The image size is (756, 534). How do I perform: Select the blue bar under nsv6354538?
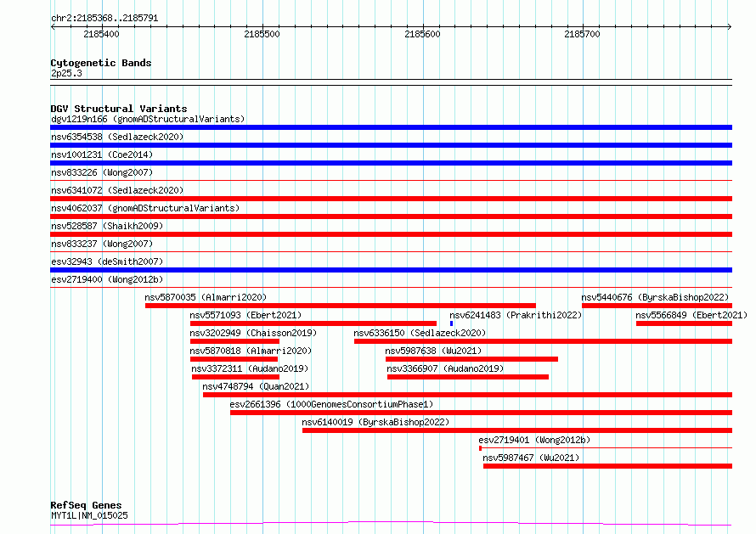[x=391, y=145]
